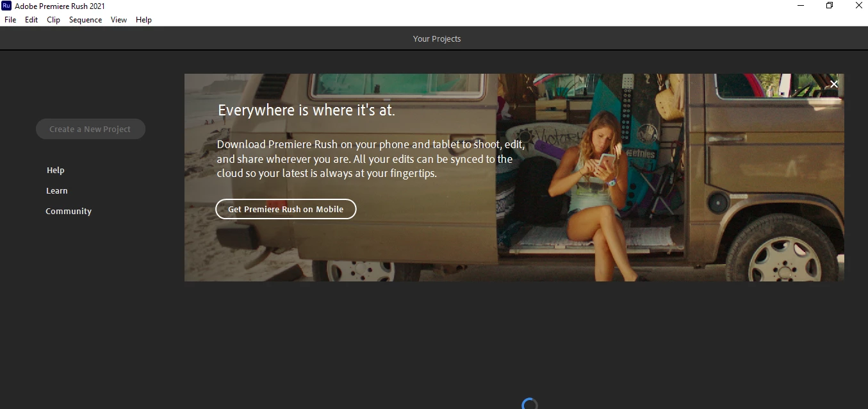This screenshot has width=868, height=409.
Task: Open the File menu
Action: (x=10, y=20)
